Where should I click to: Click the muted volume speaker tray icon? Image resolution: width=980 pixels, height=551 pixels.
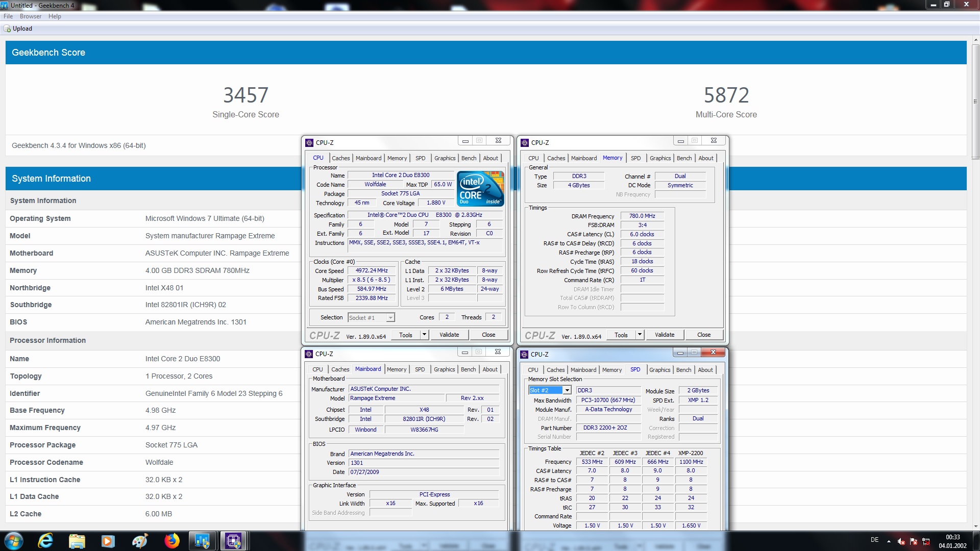point(901,541)
